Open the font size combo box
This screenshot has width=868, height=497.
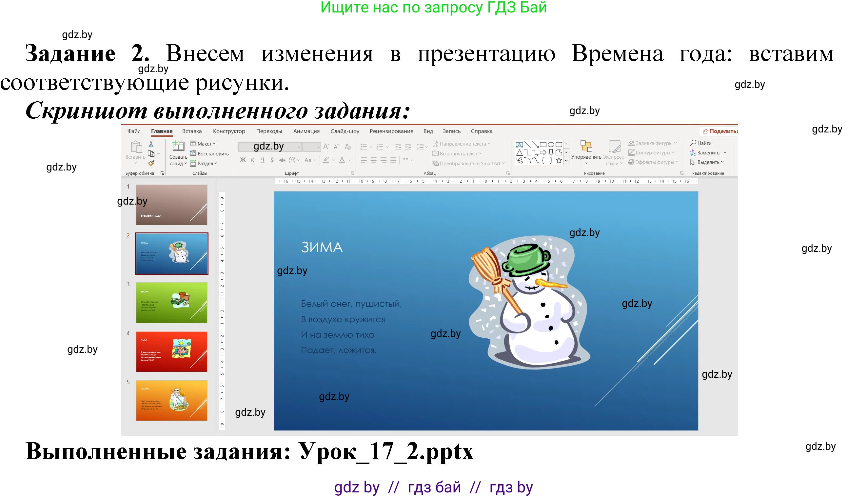coord(311,147)
